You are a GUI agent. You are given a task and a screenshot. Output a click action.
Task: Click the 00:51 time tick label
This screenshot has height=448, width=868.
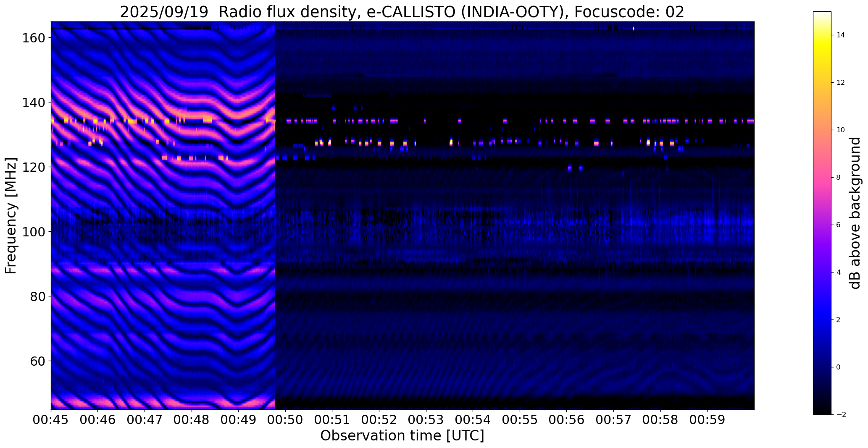[332, 420]
